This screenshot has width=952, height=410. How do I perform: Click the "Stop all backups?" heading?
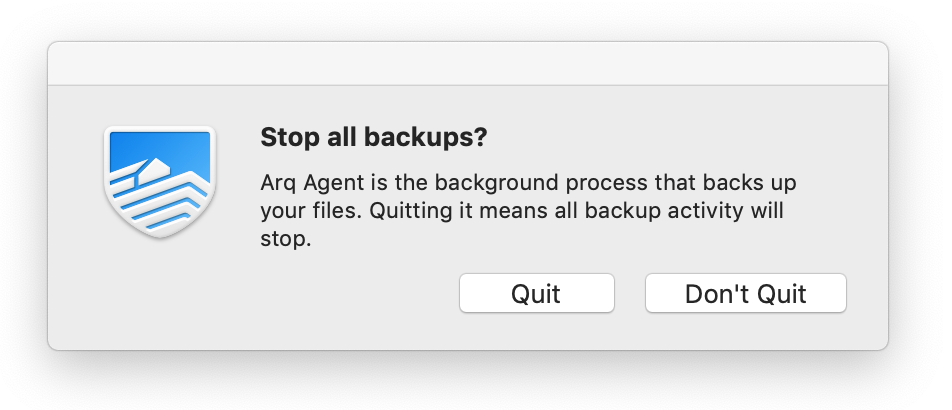point(373,137)
